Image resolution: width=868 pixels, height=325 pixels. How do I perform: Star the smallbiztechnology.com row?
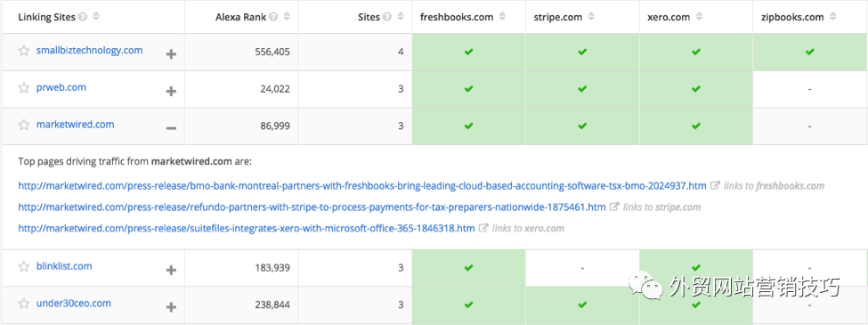(23, 51)
